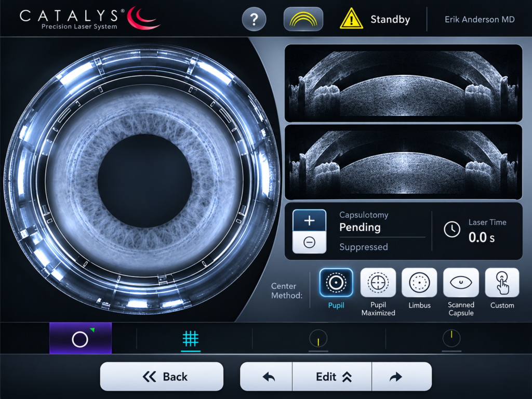Click the Standby status label
Image resolution: width=532 pixels, height=399 pixels.
pos(390,19)
